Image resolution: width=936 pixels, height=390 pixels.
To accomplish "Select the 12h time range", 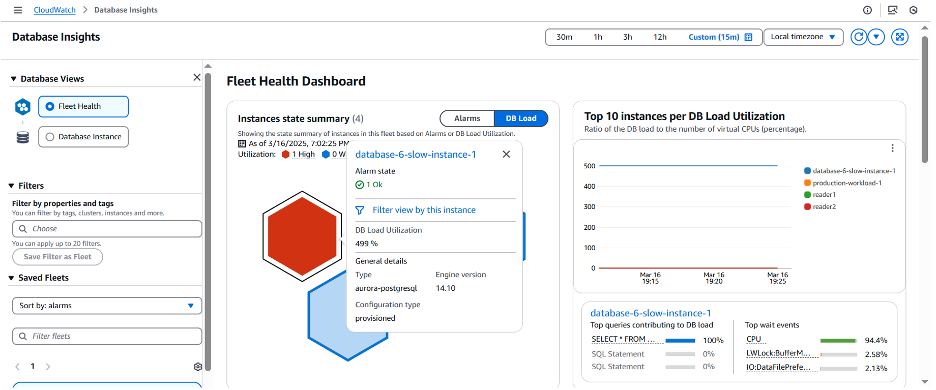I will [x=660, y=37].
